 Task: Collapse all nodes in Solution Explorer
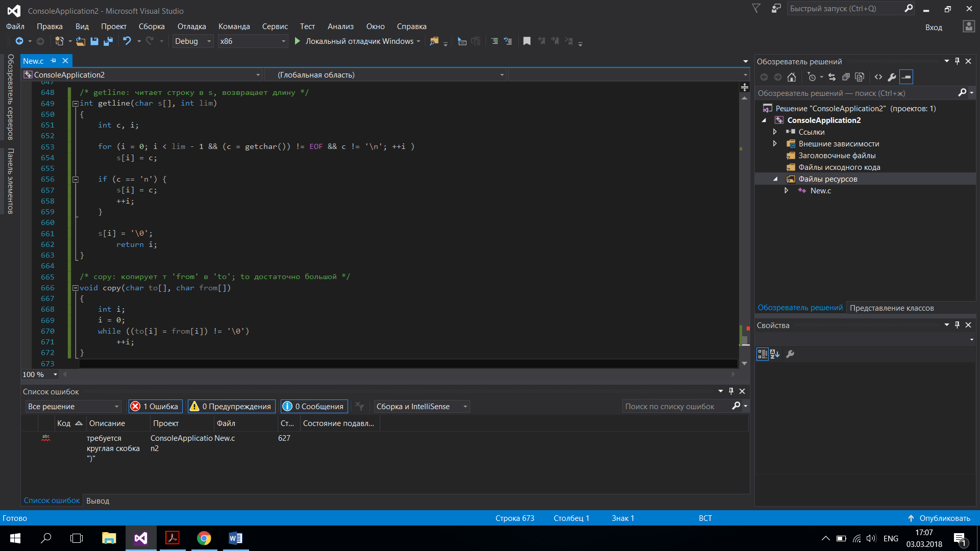tap(846, 77)
